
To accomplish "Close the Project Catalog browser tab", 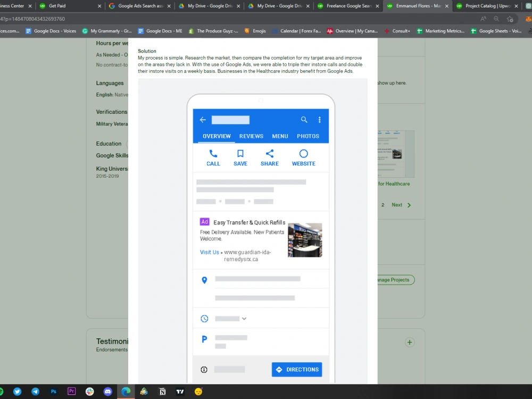I will (516, 6).
